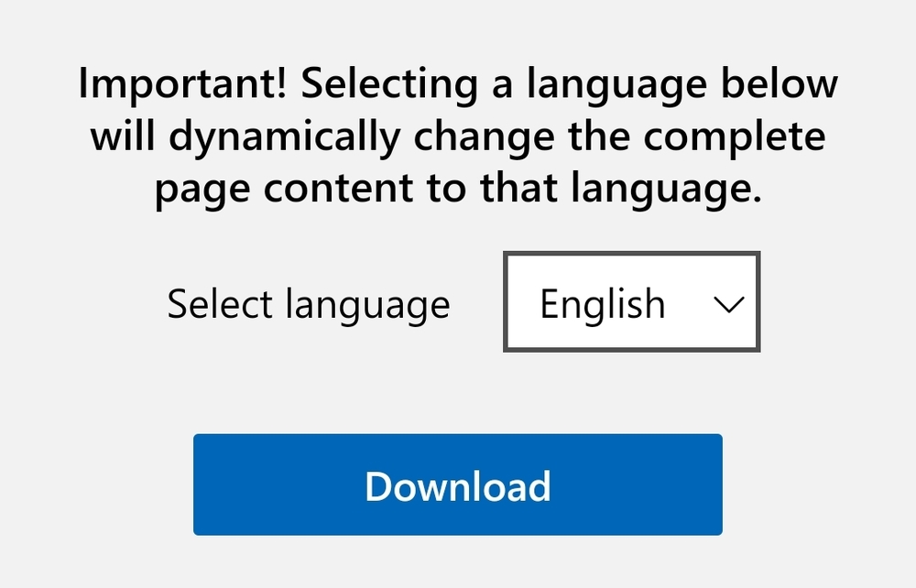Click the "page content to that language" line
This screenshot has height=588, width=916.
pyautogui.click(x=457, y=190)
